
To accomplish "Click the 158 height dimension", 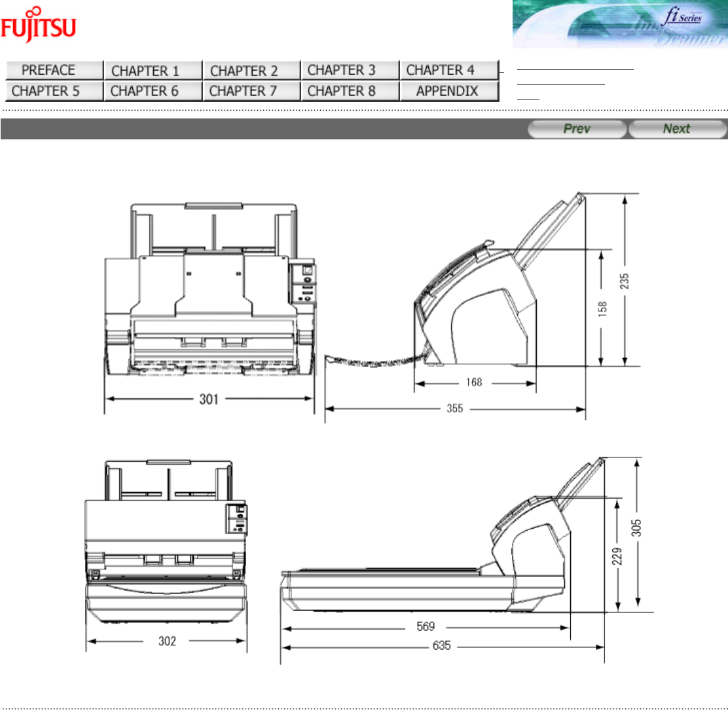I will coord(603,309).
